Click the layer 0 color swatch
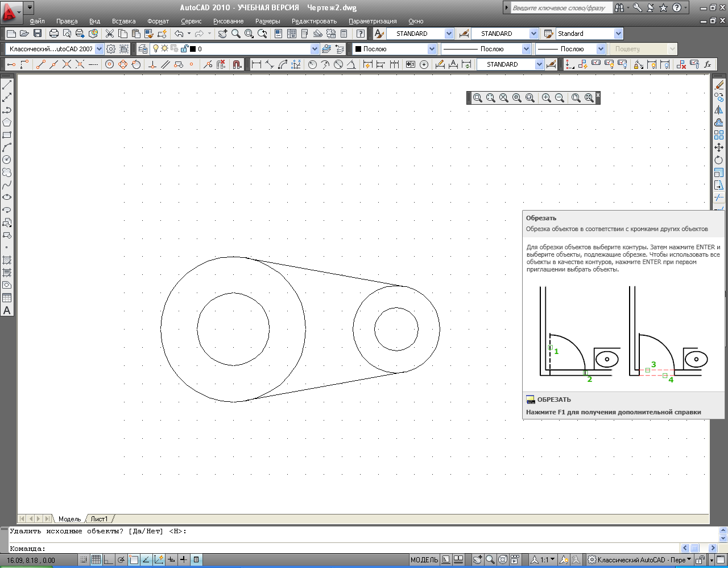The height and width of the screenshot is (568, 728). pos(193,49)
